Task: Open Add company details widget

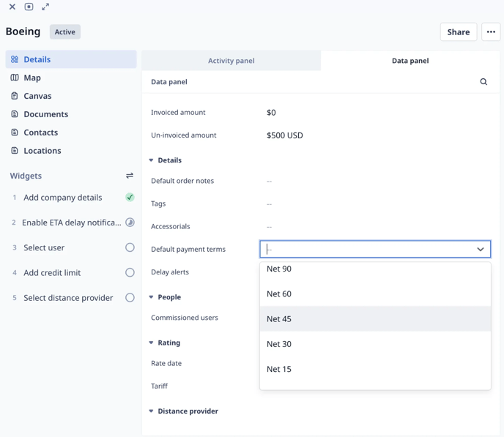Action: point(63,198)
